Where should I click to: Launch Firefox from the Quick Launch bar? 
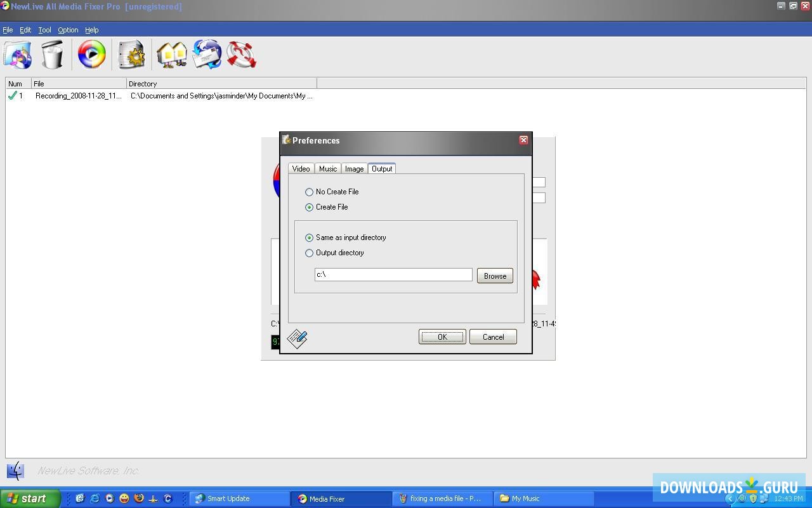(138, 498)
